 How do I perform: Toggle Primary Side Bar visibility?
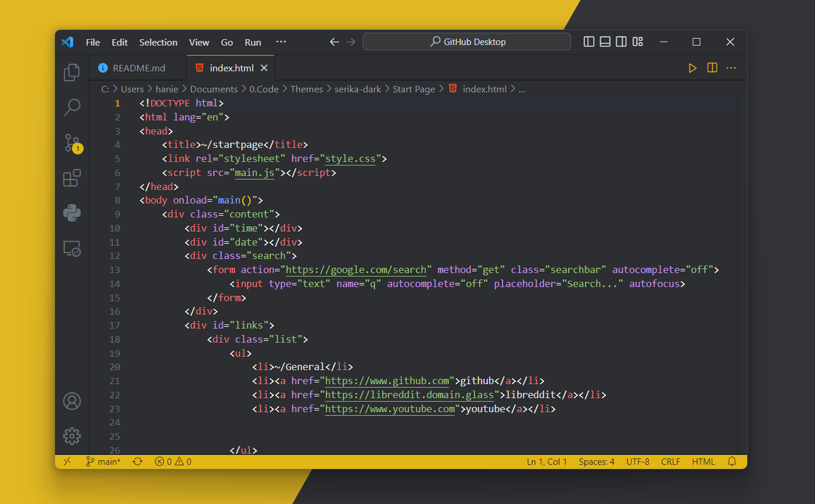click(589, 42)
